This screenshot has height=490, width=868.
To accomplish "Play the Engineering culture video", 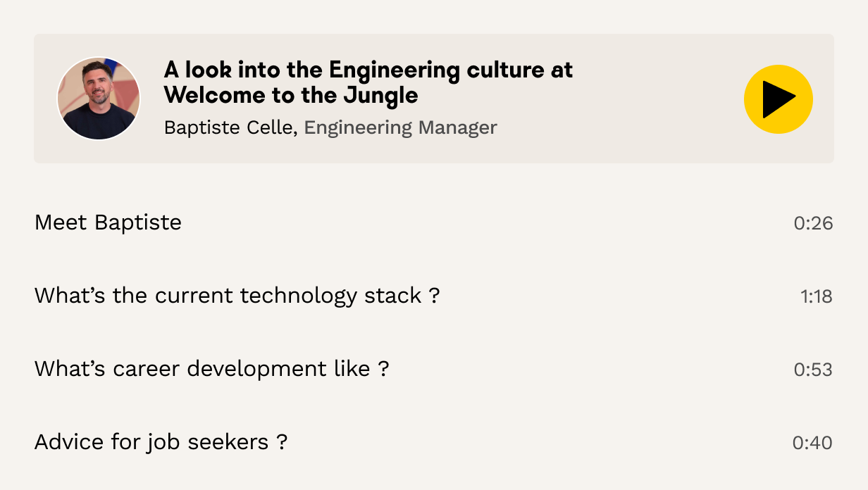I will 778,99.
